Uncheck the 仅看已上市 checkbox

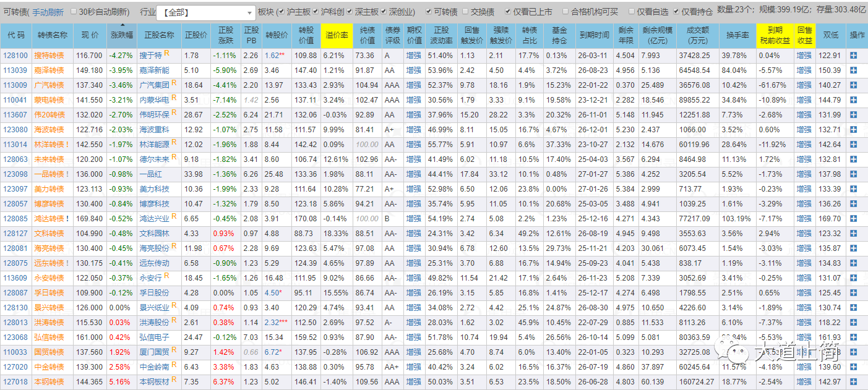pyautogui.click(x=508, y=12)
